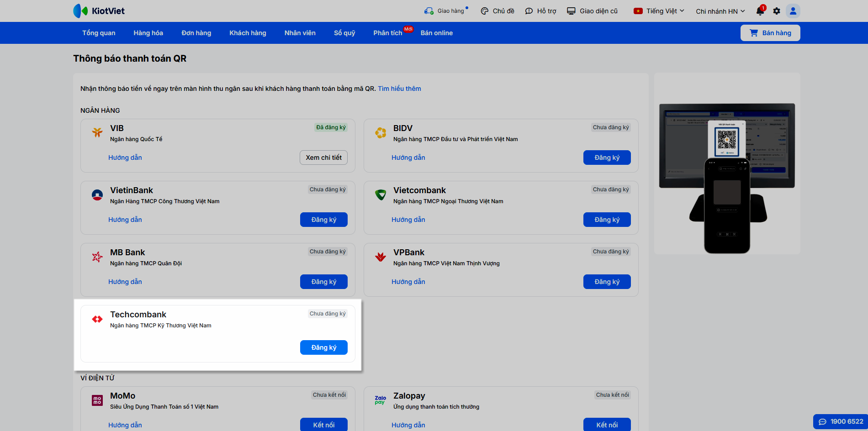Click the Techcombank logo
This screenshot has width=868, height=431.
click(x=97, y=319)
